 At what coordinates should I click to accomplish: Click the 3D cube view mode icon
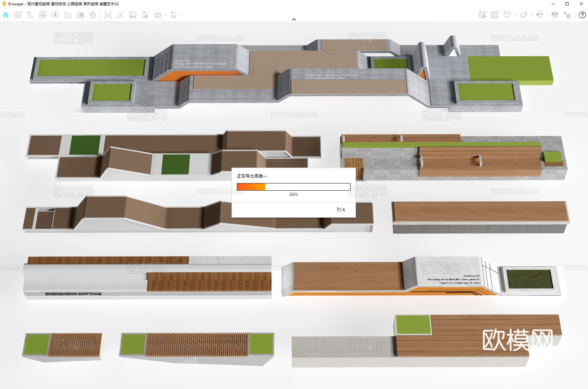click(x=507, y=15)
